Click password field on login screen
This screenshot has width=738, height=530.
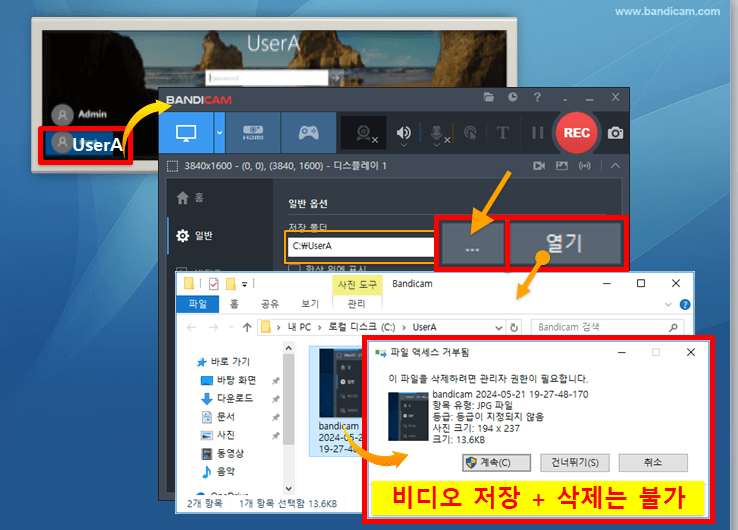point(267,78)
